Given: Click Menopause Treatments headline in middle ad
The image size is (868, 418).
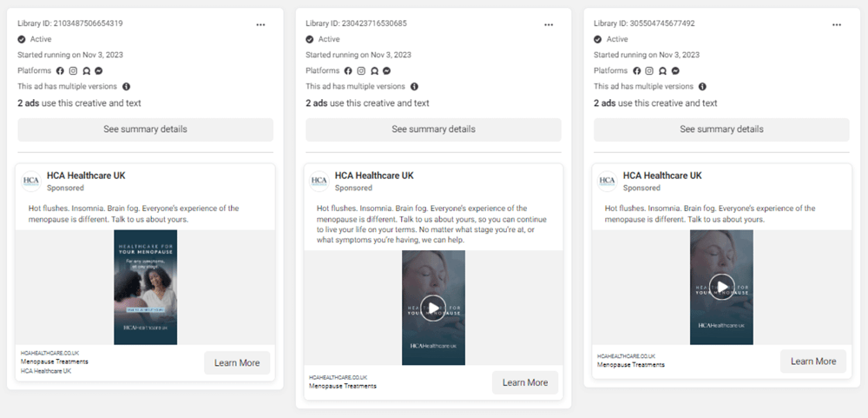Looking at the screenshot, I should pos(343,386).
